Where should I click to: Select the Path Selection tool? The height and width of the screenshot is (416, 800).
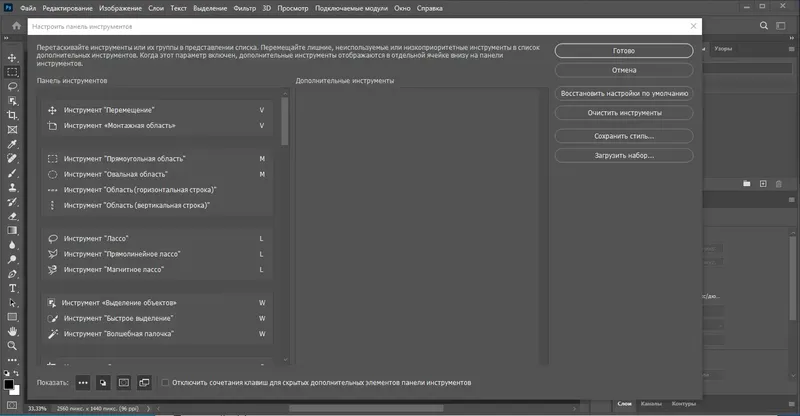[x=12, y=303]
